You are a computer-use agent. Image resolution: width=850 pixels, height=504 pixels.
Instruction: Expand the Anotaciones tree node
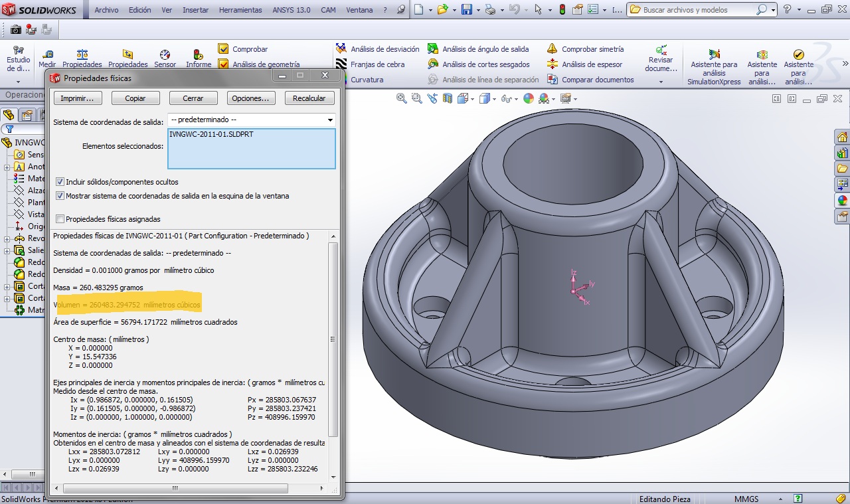click(7, 167)
